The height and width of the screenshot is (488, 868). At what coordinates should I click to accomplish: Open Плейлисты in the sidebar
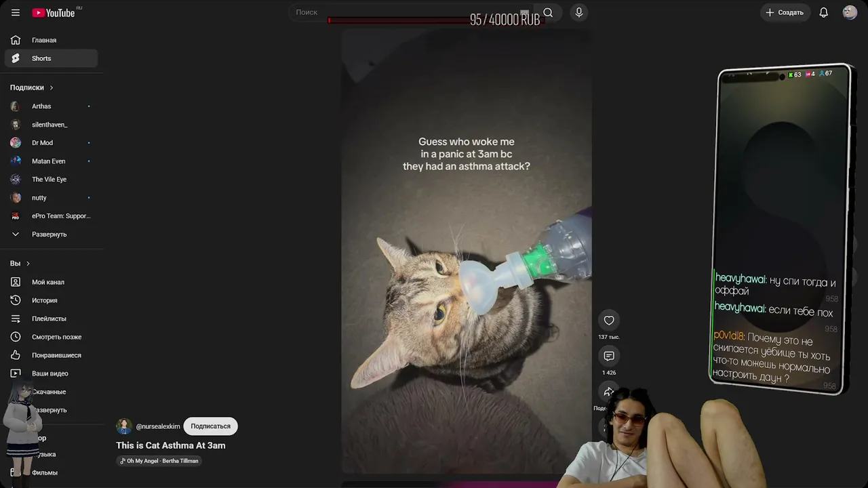point(52,319)
